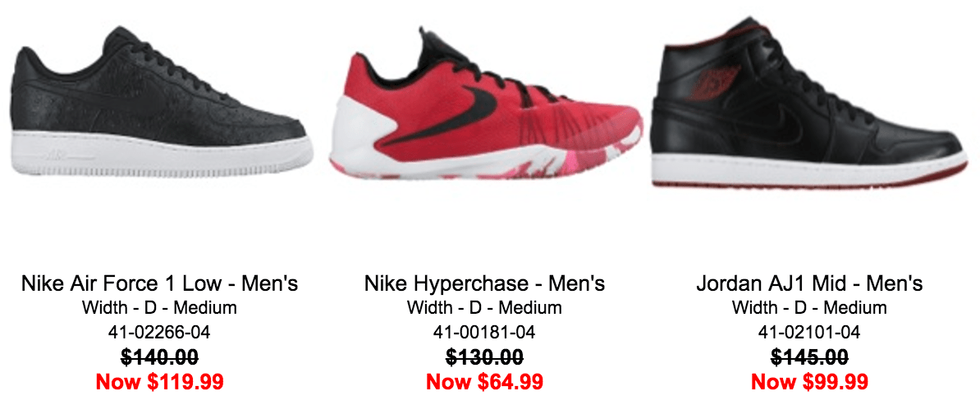
Task: Click Width - D - Medium under Air Force 1
Action: point(159,308)
